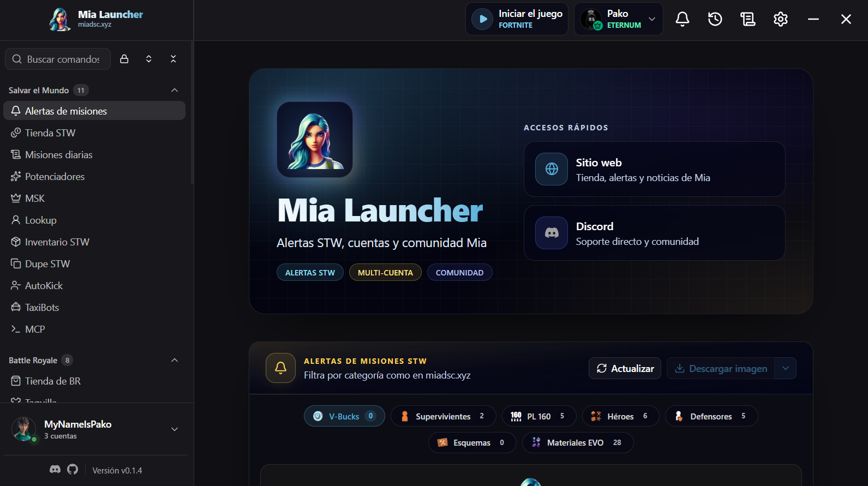Select Alertas de misiones in sidebar

pyautogui.click(x=94, y=111)
